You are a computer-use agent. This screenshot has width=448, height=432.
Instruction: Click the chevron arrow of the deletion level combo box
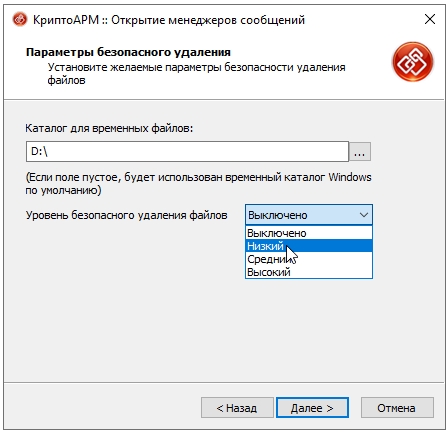coord(364,215)
